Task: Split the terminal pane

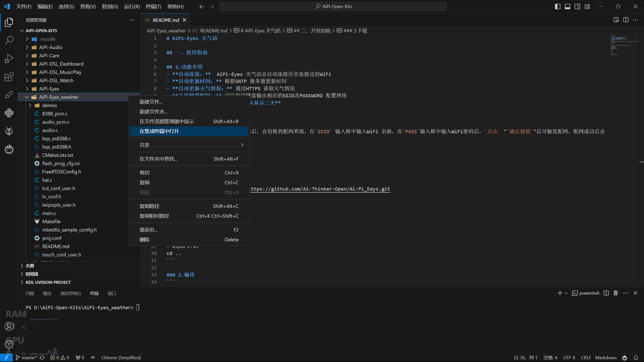Action: point(606,293)
